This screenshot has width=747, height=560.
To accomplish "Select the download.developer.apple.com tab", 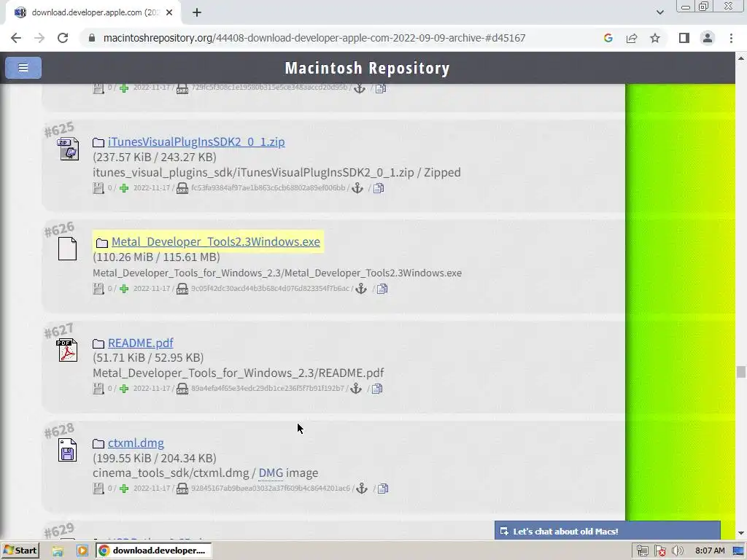I will pyautogui.click(x=93, y=12).
